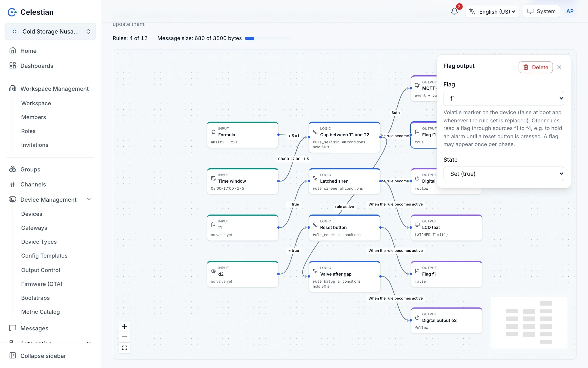The height and width of the screenshot is (368, 588).
Task: Click the clock icon on Time window node
Action: 213,179
